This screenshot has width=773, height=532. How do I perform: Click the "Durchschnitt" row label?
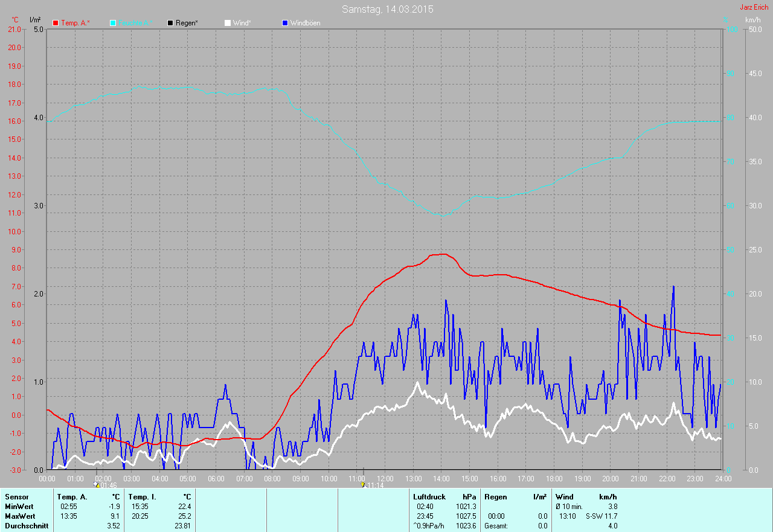point(26,525)
